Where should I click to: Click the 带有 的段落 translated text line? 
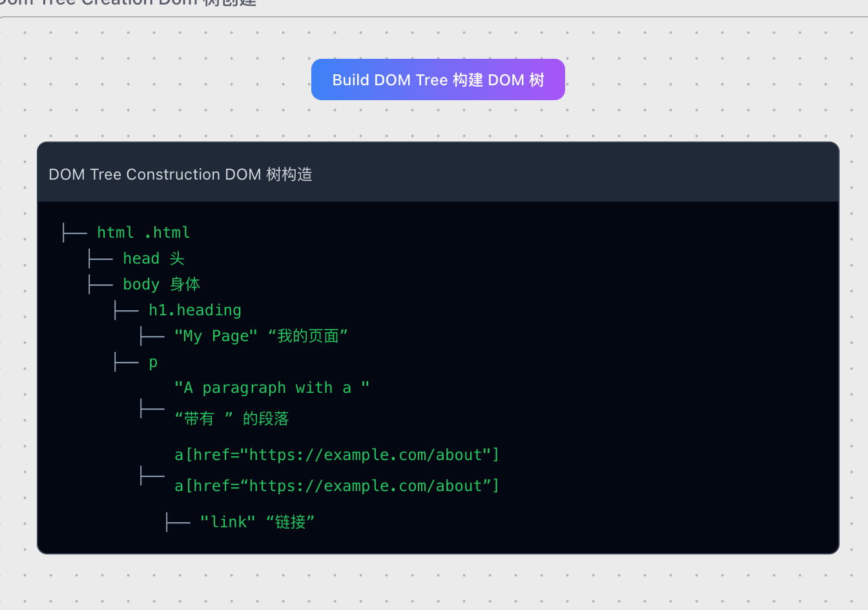[x=231, y=419]
